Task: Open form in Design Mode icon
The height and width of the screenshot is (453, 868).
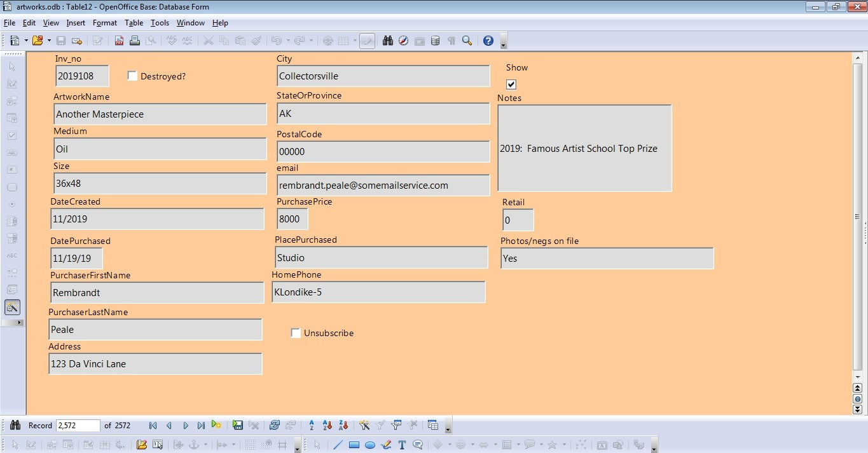Action: [141, 445]
